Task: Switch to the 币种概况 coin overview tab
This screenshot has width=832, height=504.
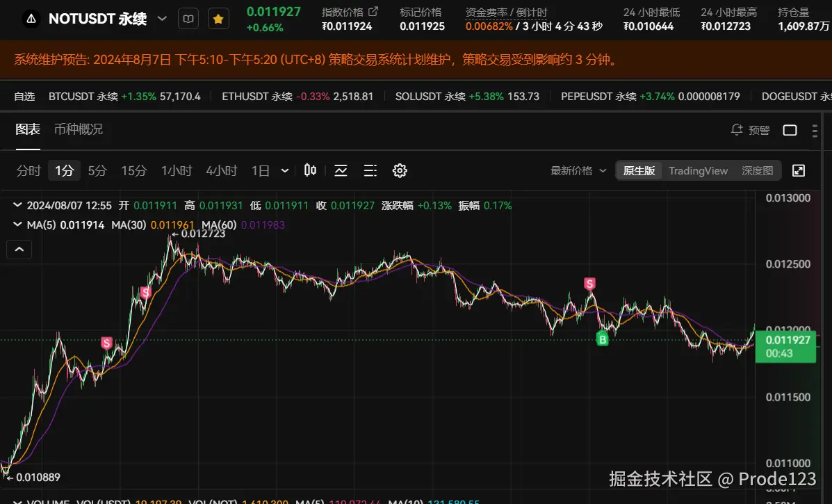Action: click(79, 129)
